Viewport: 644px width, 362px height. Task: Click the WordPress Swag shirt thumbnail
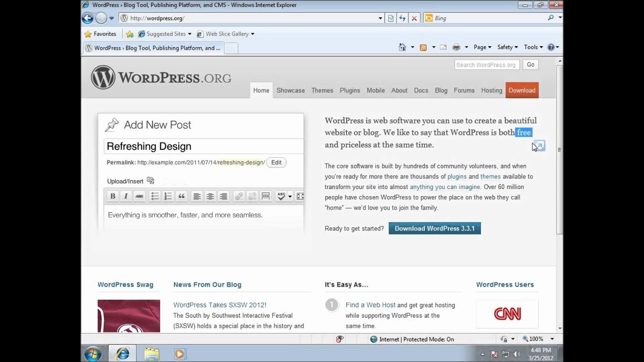(x=129, y=316)
